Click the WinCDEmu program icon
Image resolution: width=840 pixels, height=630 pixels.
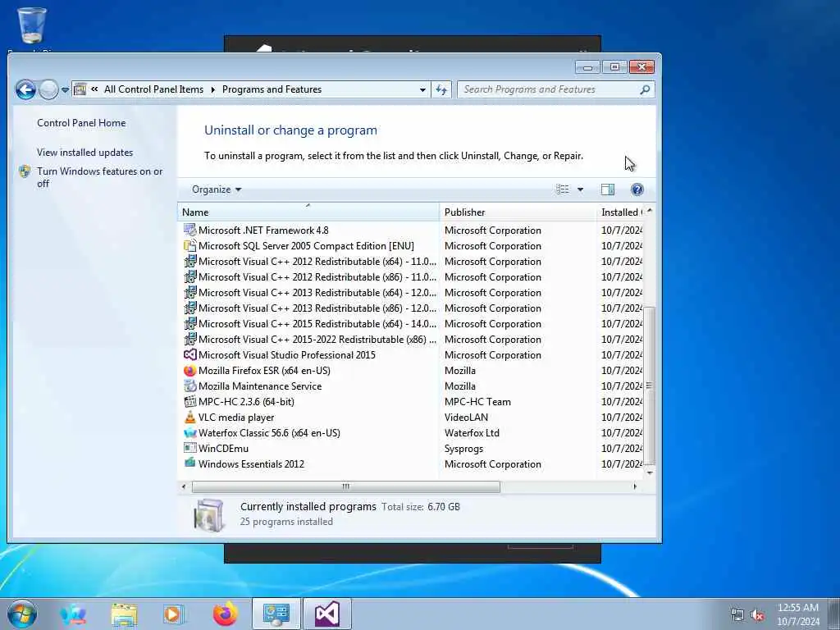[190, 448]
